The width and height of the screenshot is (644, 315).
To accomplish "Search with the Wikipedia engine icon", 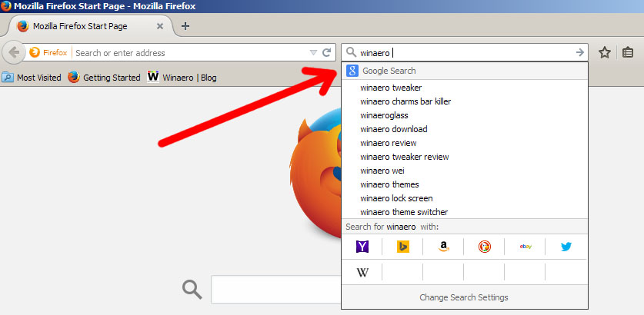I will (362, 272).
